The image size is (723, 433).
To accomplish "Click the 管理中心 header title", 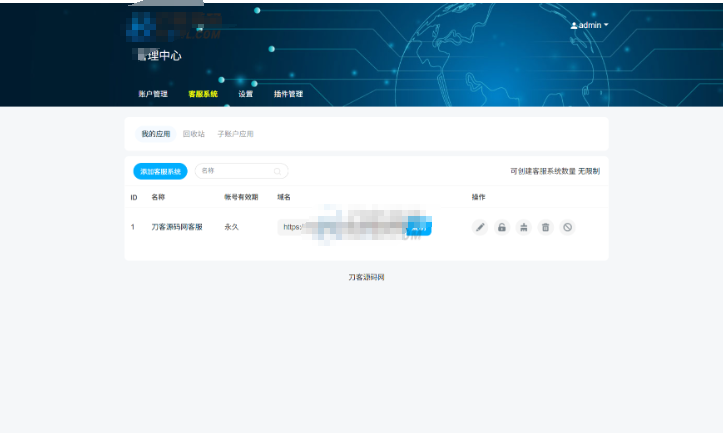I will point(159,55).
